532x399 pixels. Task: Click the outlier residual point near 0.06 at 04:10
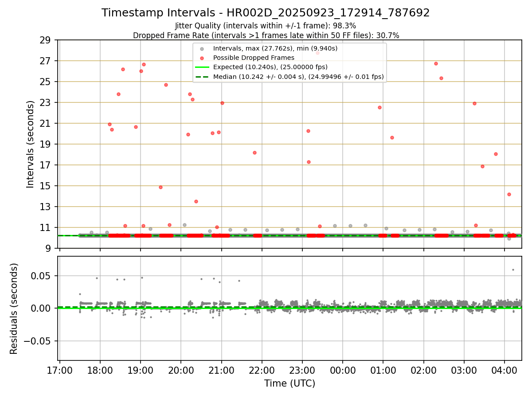point(513,270)
